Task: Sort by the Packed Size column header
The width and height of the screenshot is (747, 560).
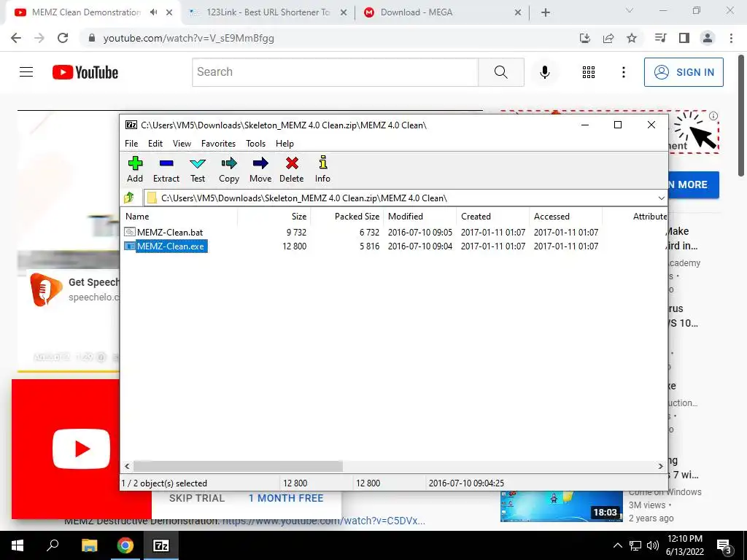Action: [347, 216]
